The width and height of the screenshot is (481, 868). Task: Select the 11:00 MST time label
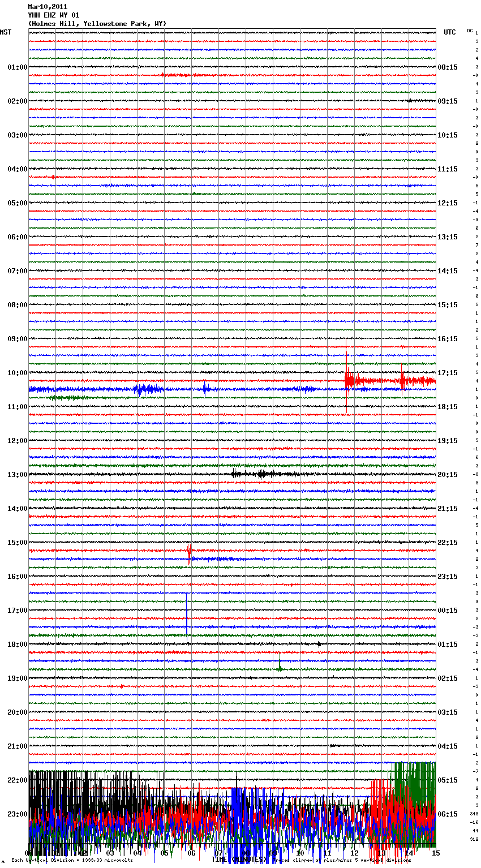18,407
